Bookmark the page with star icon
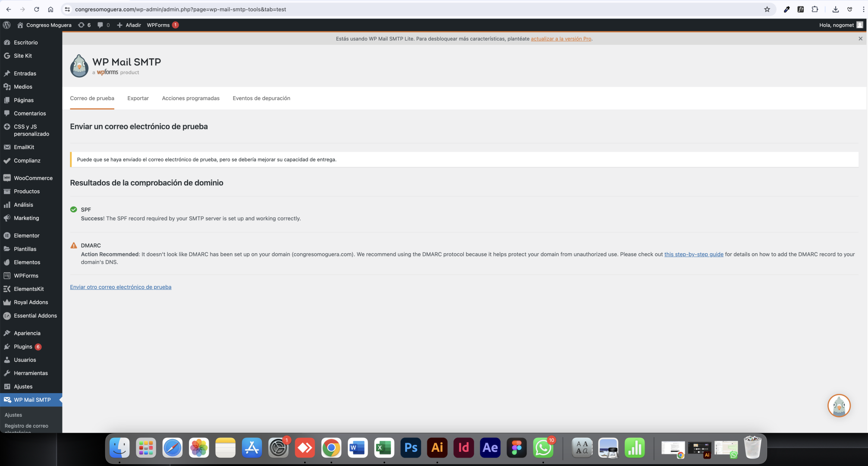Viewport: 868px width, 466px height. pyautogui.click(x=767, y=9)
